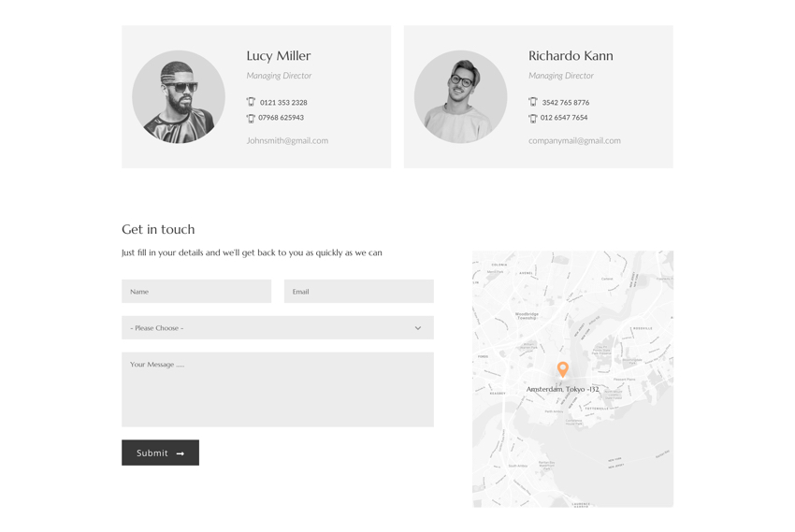Click the Name input field

pos(196,292)
